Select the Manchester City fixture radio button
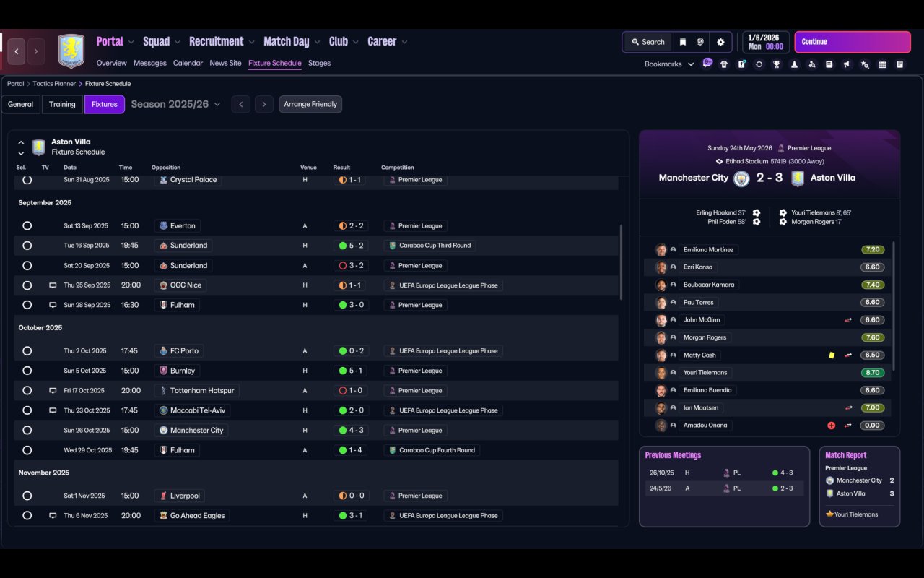The height and width of the screenshot is (578, 924). pyautogui.click(x=27, y=431)
